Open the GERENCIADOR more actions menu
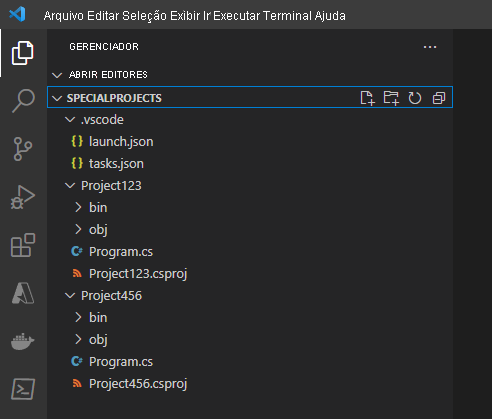The image size is (492, 419). tap(430, 47)
